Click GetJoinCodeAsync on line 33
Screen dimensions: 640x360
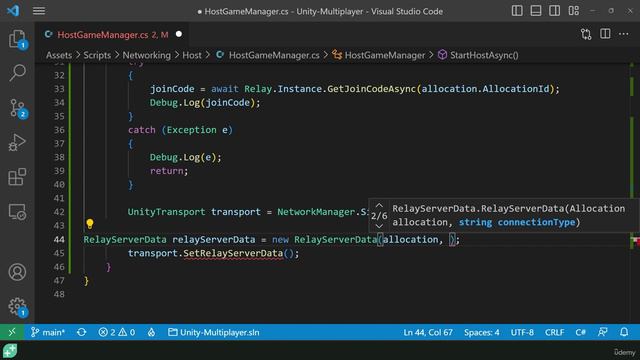click(371, 89)
